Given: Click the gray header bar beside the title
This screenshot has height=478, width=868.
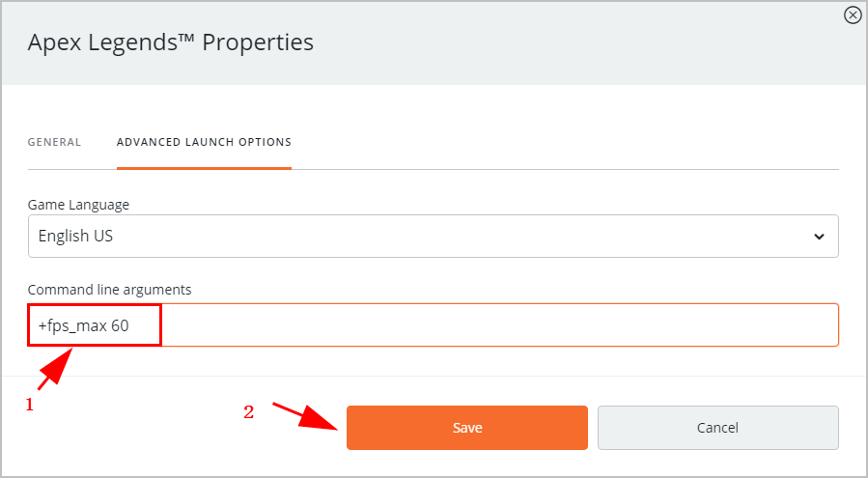Looking at the screenshot, I should click(x=579, y=42).
